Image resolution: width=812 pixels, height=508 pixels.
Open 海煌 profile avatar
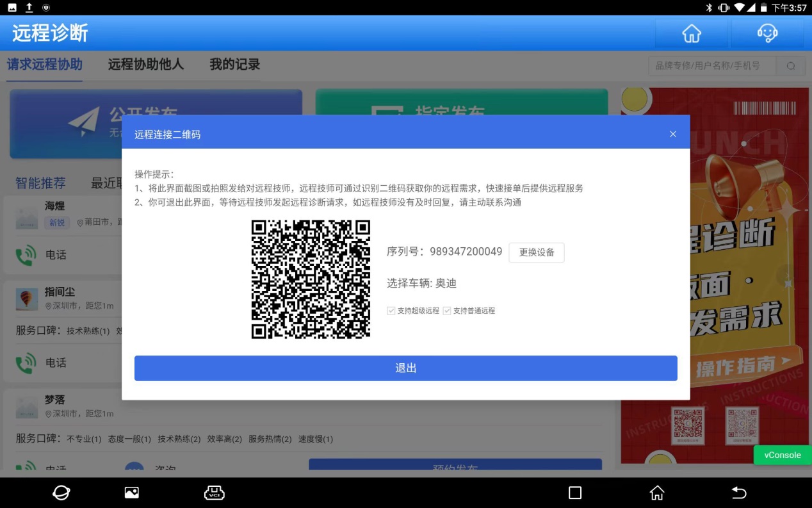(27, 218)
